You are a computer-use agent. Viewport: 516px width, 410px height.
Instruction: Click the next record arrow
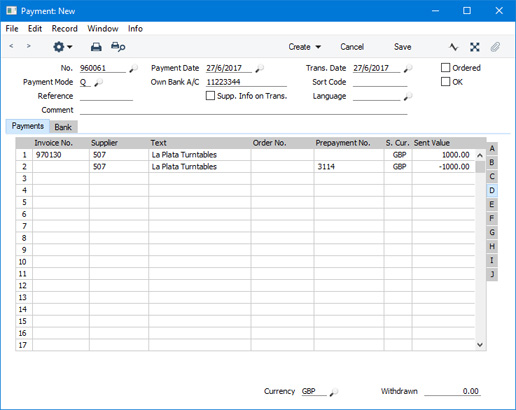[x=29, y=46]
